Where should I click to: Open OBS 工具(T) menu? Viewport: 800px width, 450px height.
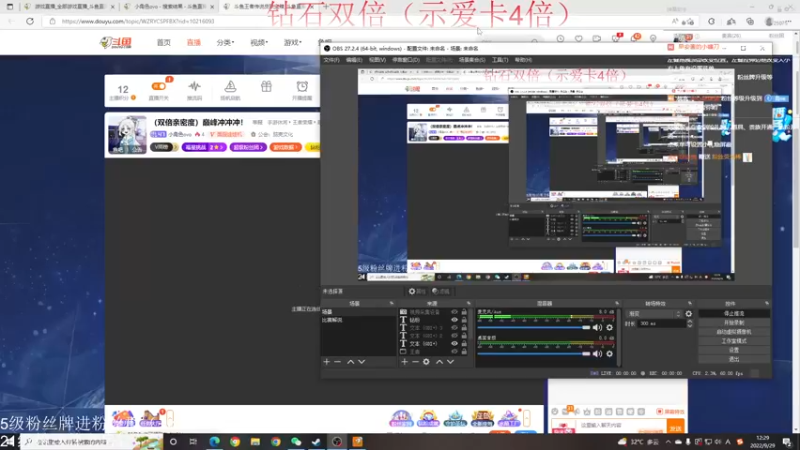pos(500,60)
